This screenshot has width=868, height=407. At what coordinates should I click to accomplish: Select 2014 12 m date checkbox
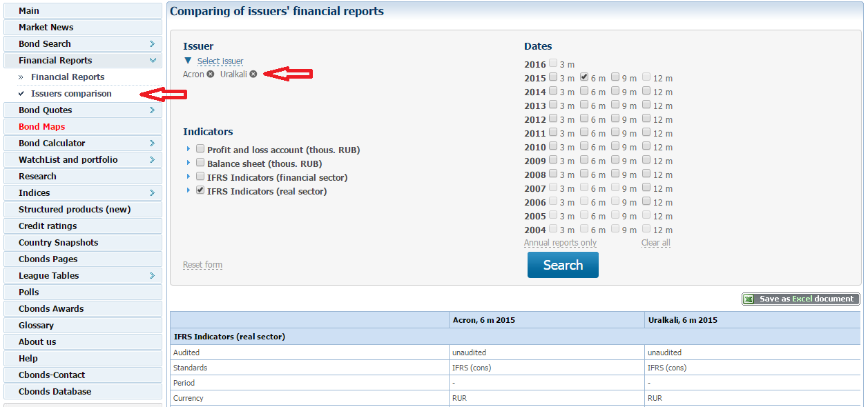(x=646, y=91)
